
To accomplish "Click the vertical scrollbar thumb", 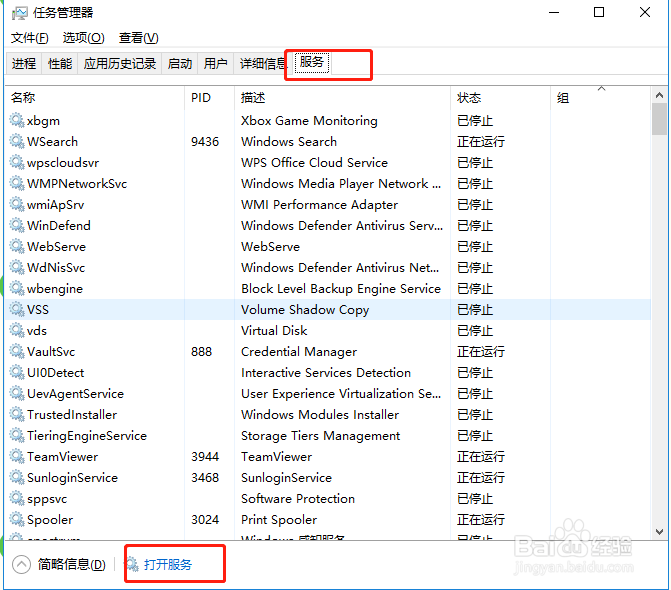I will (659, 119).
